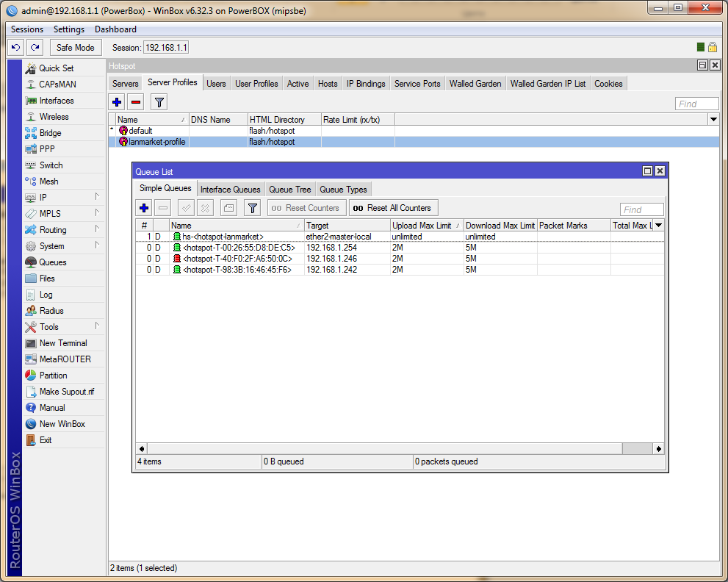Click the Queue List horizontal scrollbar right arrow
The image size is (728, 582).
(659, 448)
